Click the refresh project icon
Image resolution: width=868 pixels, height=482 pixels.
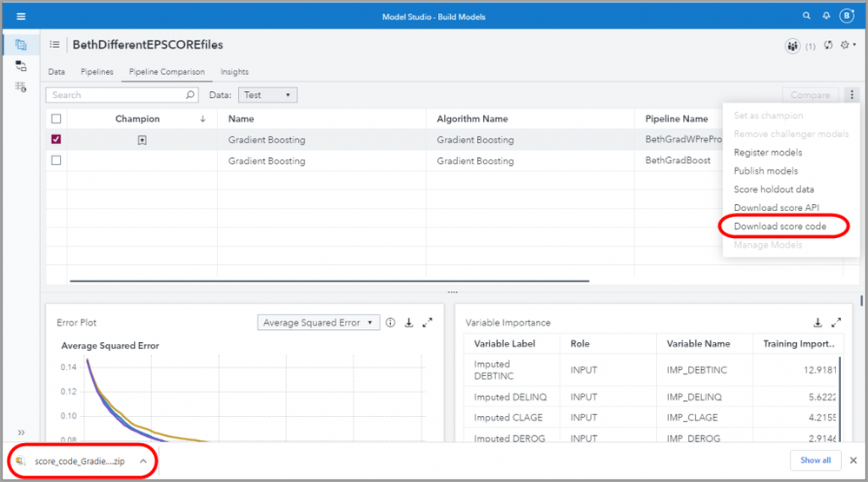click(828, 45)
